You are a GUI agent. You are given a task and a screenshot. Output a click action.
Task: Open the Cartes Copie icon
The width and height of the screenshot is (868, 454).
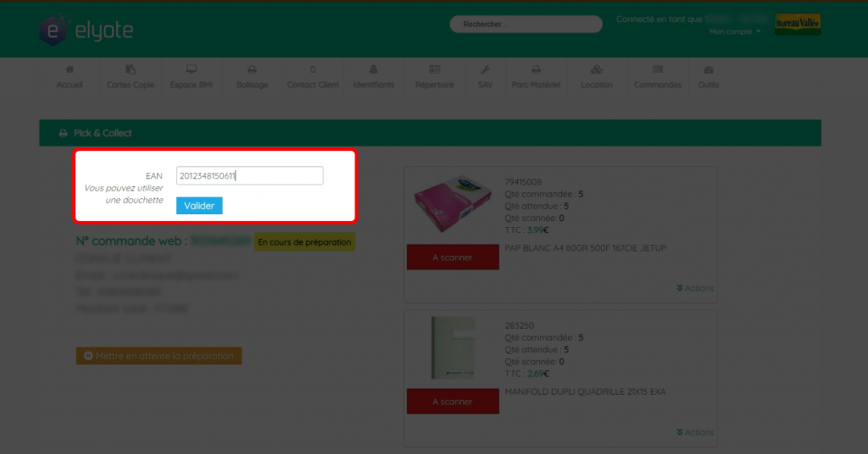click(x=131, y=69)
